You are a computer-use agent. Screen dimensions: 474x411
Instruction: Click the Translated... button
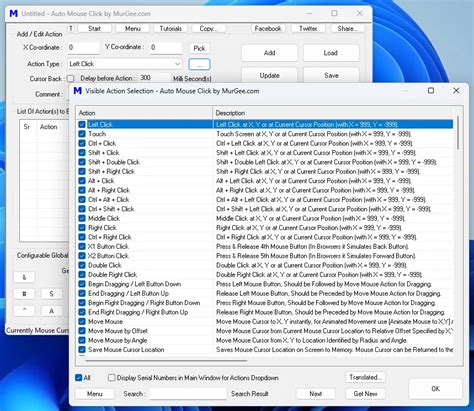pos(365,377)
